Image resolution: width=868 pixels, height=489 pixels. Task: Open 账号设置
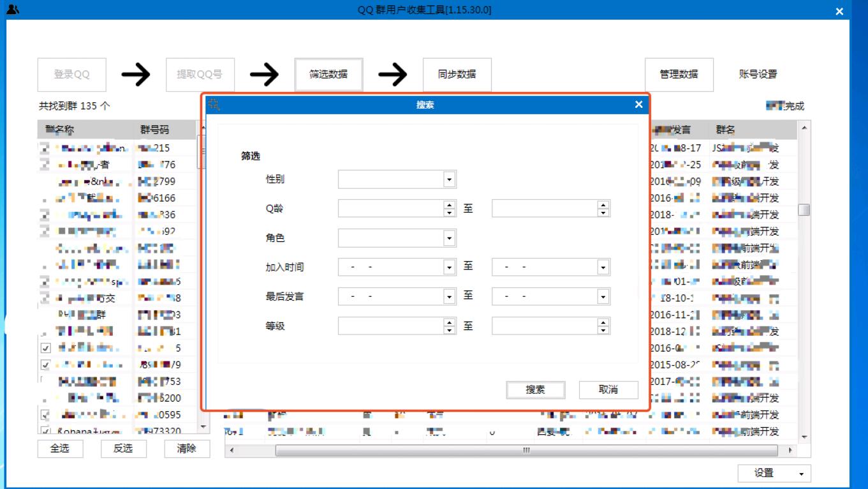(x=758, y=74)
